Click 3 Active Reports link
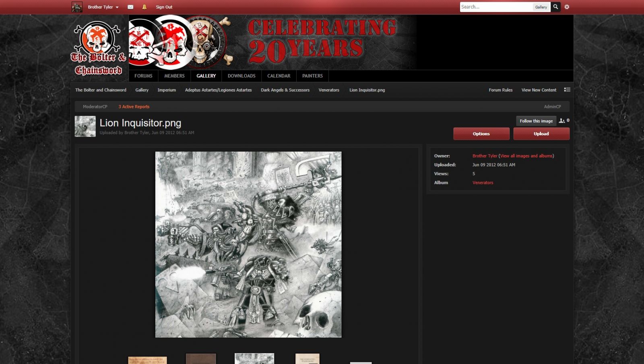 tap(134, 107)
